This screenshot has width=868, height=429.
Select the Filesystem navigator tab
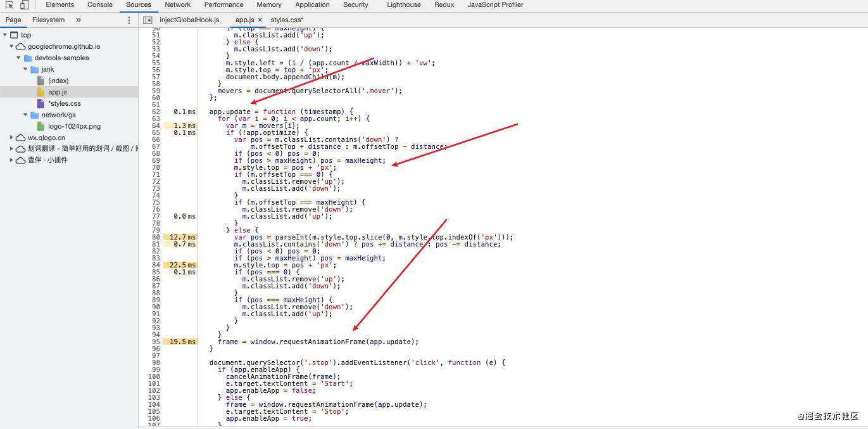(x=49, y=20)
